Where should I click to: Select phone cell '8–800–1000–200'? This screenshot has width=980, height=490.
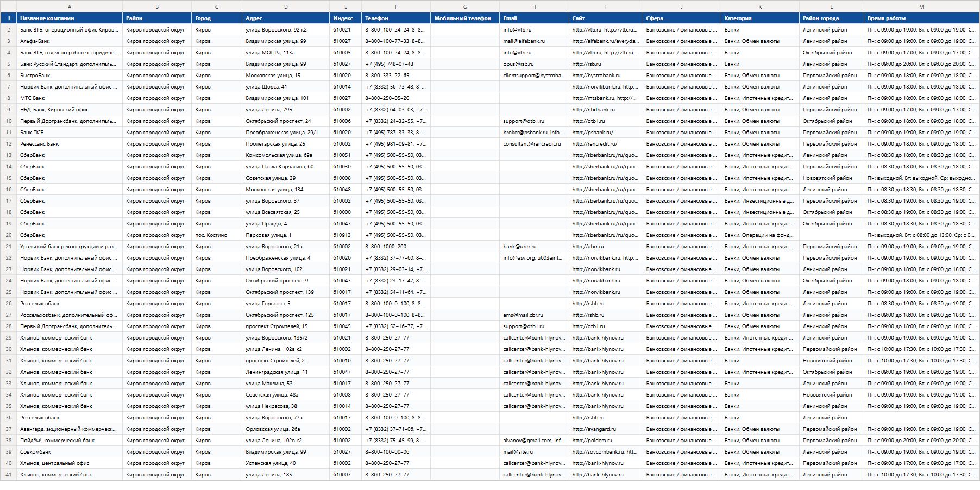(x=396, y=247)
